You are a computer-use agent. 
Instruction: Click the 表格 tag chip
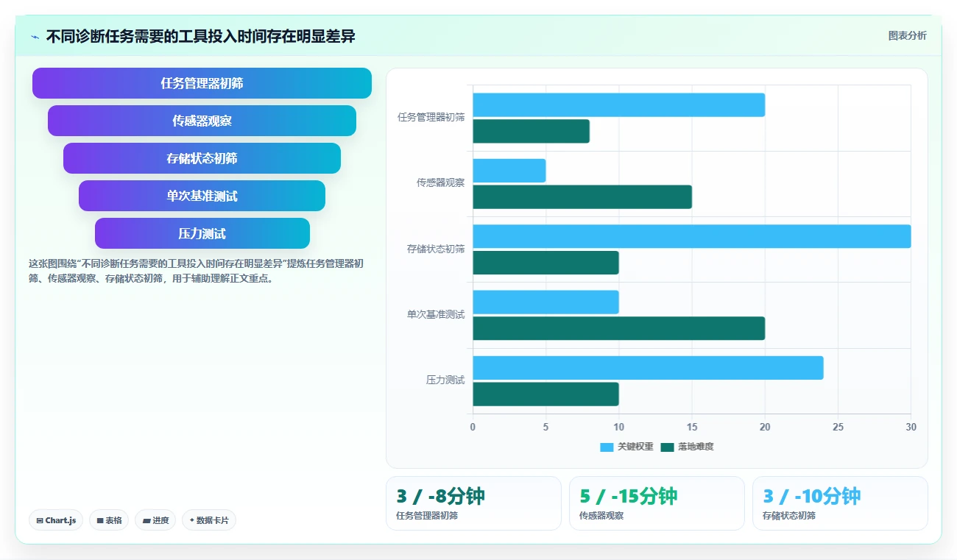[109, 520]
